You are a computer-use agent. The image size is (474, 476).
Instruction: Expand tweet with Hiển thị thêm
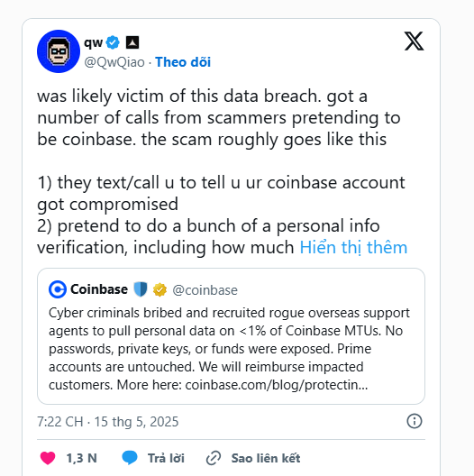pos(353,247)
